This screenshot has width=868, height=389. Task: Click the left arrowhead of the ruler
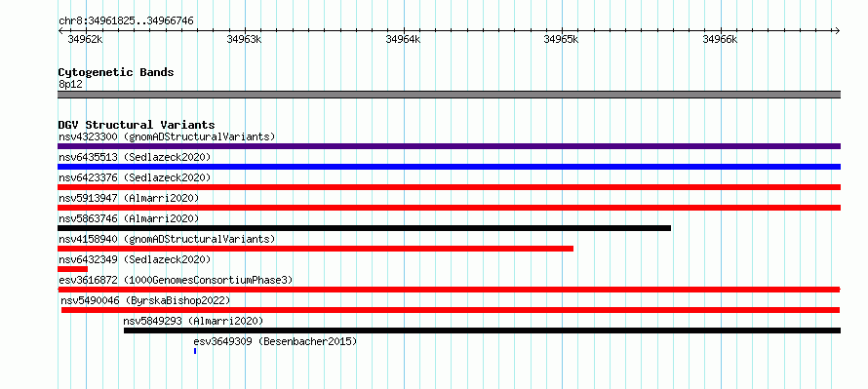tap(60, 30)
